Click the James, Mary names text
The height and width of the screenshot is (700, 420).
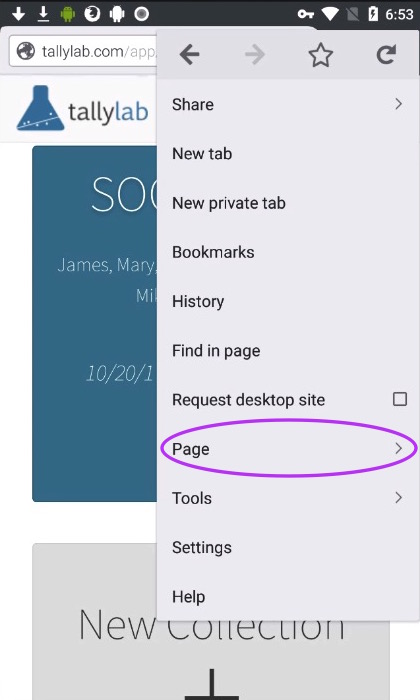[107, 265]
